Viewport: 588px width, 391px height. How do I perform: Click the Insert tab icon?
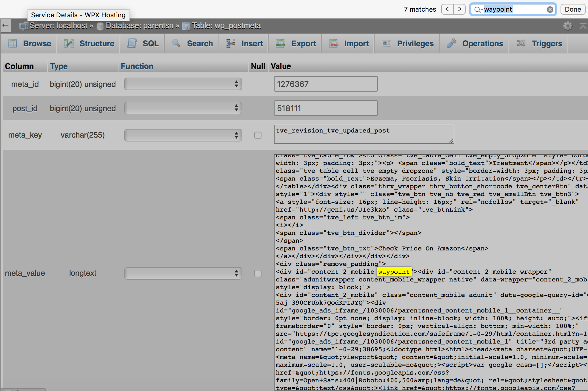point(231,44)
